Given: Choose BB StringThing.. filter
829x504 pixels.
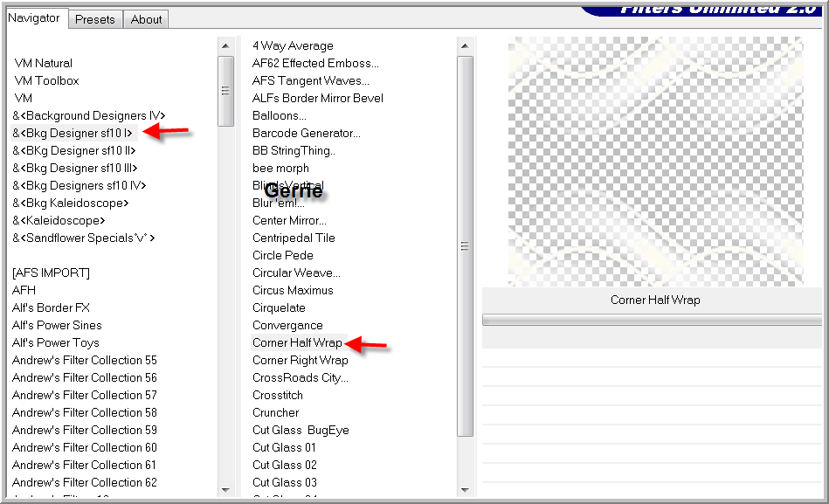Looking at the screenshot, I should pos(294,151).
